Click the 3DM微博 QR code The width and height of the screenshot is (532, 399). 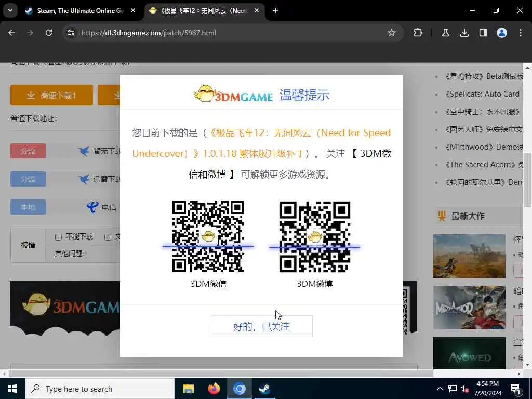314,237
